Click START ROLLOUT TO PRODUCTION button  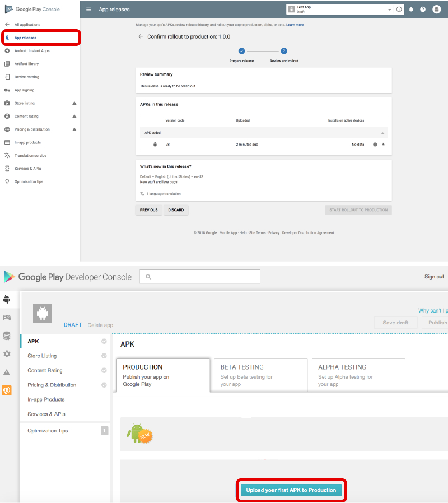pos(358,210)
